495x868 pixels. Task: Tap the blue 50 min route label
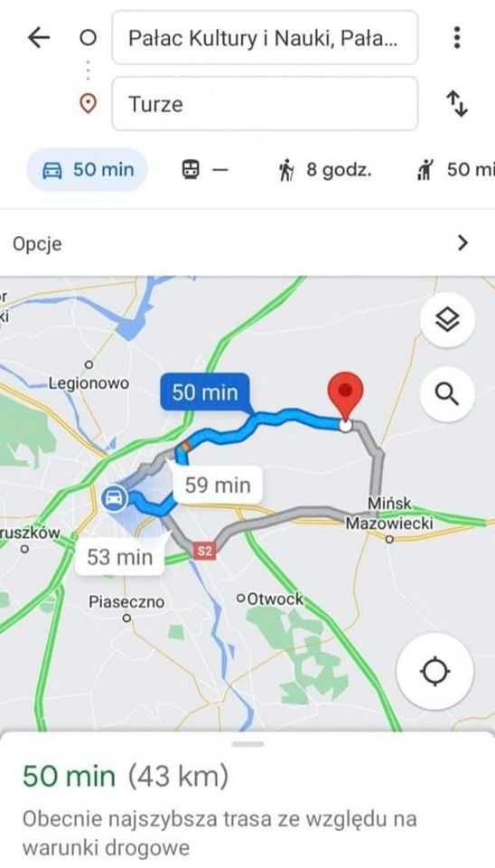click(205, 392)
